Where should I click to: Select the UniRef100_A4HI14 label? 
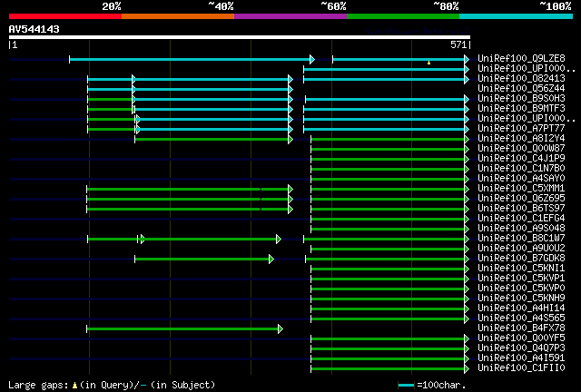(x=521, y=309)
